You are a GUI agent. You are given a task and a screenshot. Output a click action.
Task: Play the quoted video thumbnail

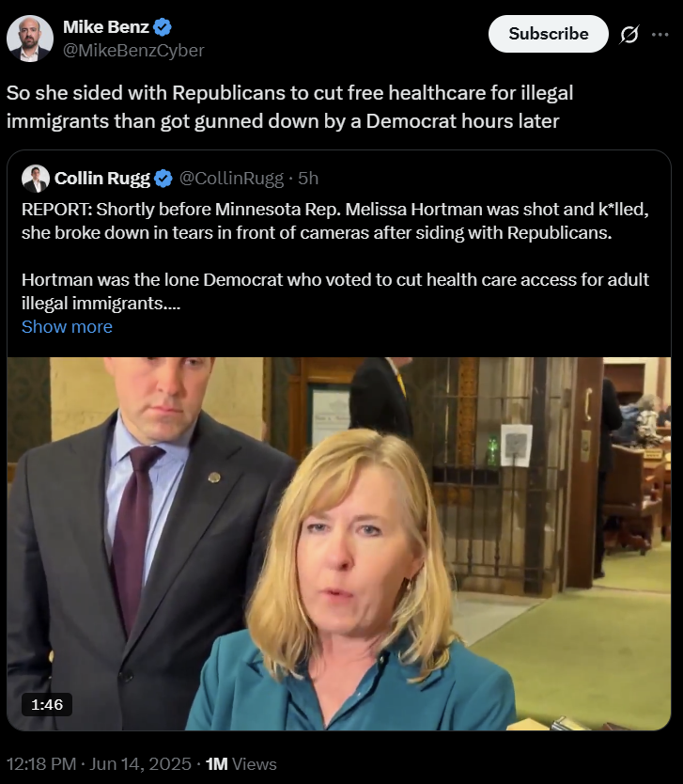point(339,543)
